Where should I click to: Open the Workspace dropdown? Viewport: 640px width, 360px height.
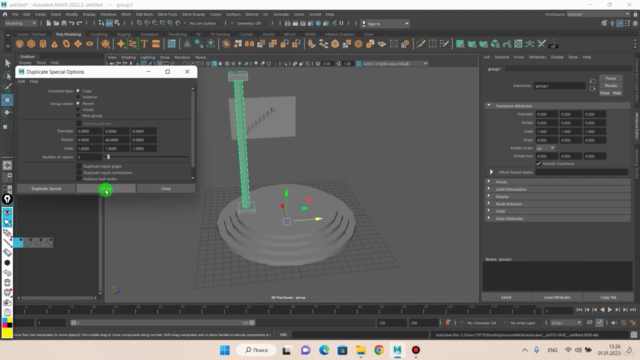coord(598,14)
